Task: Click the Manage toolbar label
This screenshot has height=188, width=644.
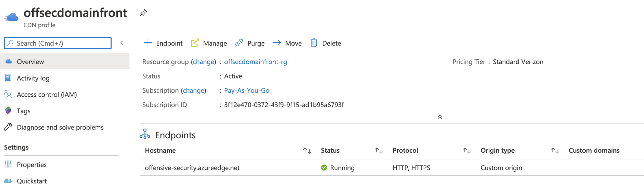Action: (215, 43)
